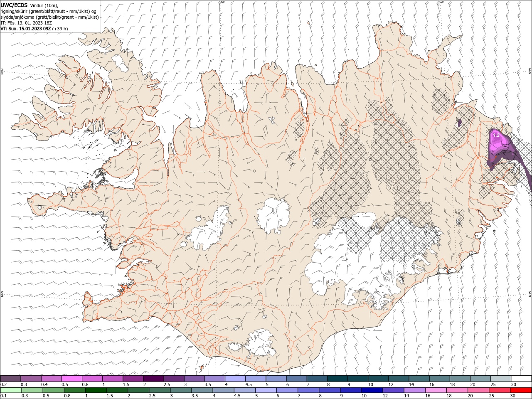Select the bottom legend bright red swatch labeled 30
The image size is (532, 399).
(521, 390)
